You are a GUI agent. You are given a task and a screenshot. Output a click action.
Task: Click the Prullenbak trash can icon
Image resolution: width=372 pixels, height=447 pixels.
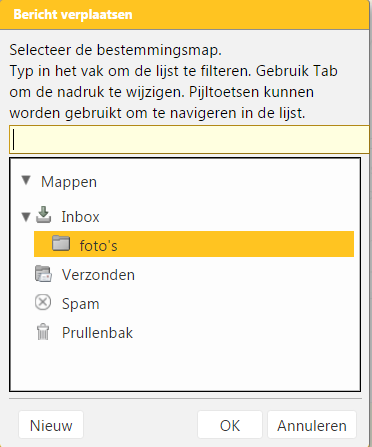click(x=43, y=332)
